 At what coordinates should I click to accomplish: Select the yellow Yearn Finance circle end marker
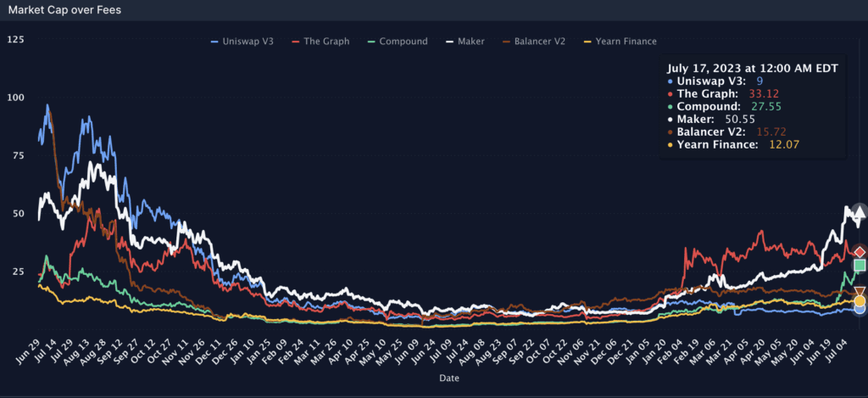tap(860, 301)
